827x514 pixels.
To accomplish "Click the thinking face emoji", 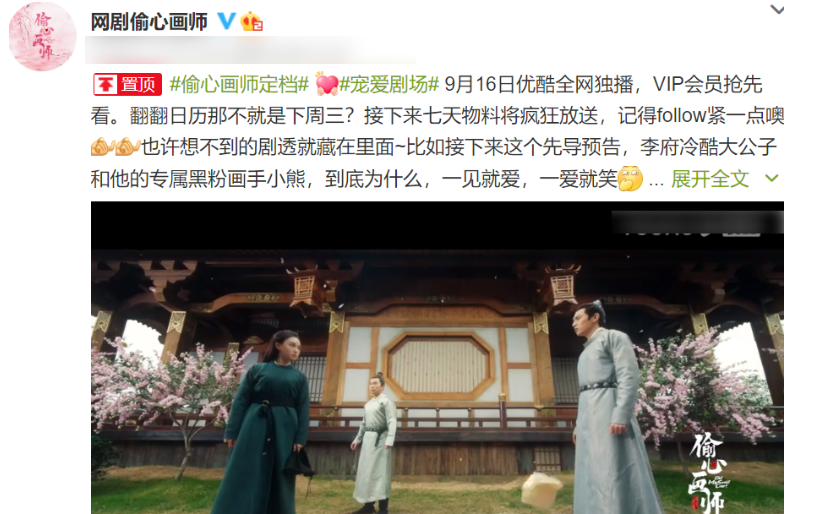I will coord(630,179).
